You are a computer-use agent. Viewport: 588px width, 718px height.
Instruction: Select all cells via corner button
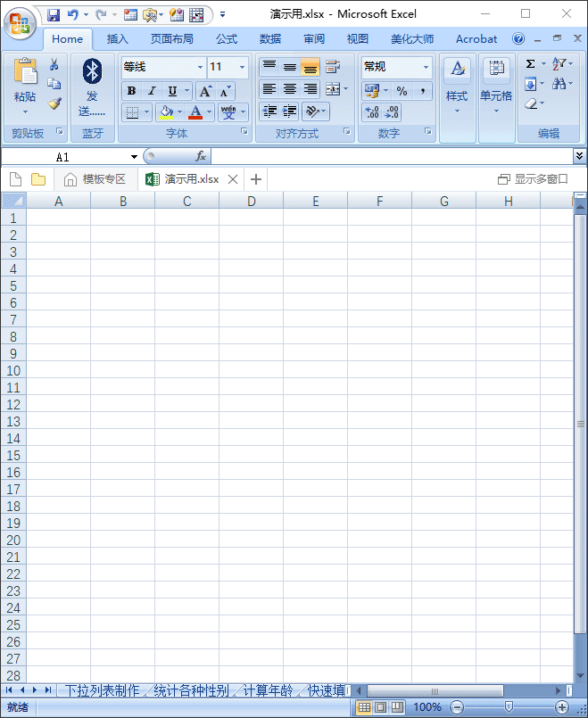13,201
